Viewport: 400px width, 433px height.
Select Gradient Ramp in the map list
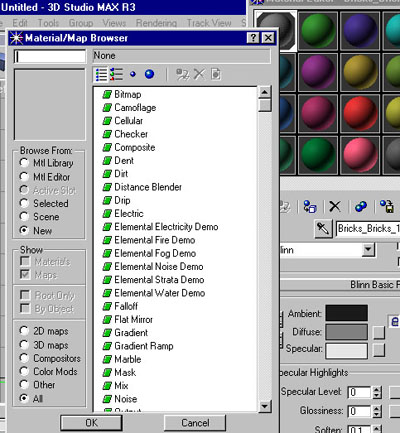click(144, 346)
